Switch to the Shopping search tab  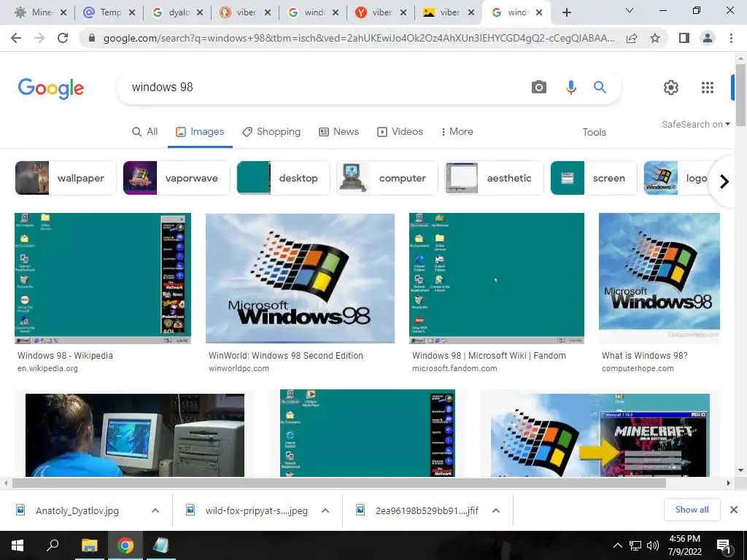coord(271,131)
